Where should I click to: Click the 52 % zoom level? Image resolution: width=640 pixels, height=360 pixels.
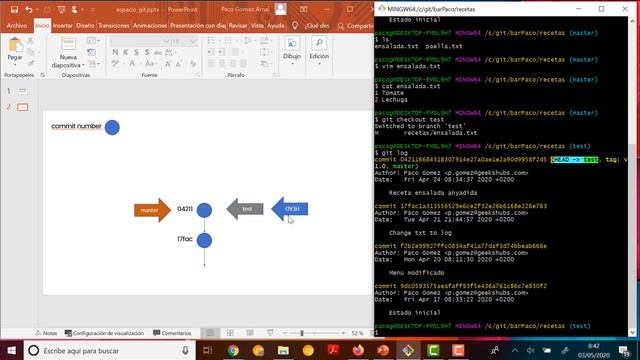click(357, 333)
